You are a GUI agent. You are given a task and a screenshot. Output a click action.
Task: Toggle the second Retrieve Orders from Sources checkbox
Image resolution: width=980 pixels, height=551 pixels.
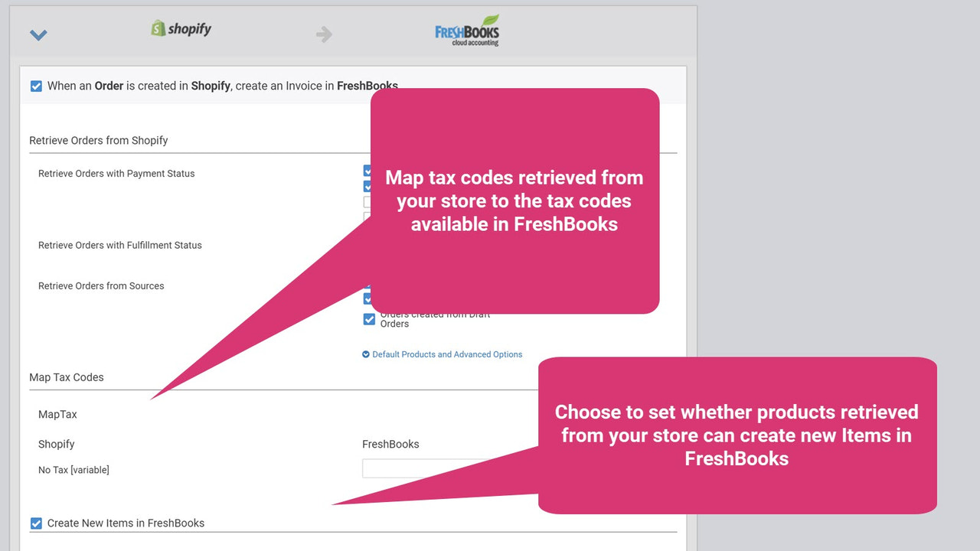(368, 299)
